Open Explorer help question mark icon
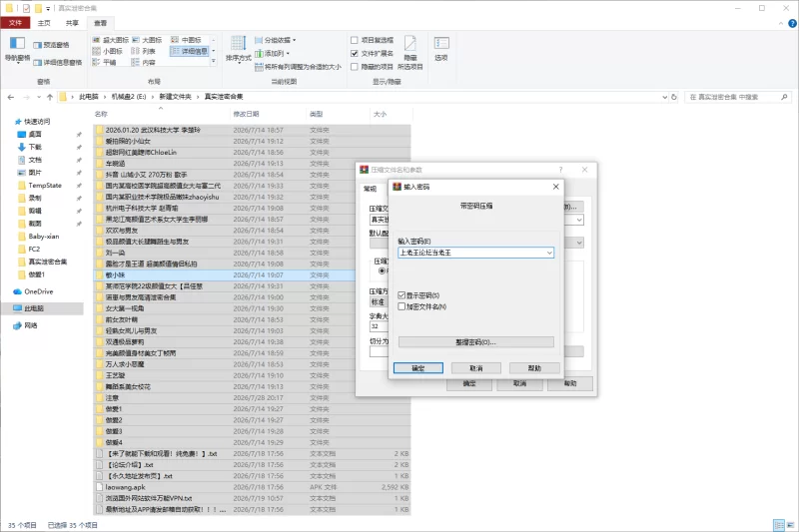 (792, 23)
